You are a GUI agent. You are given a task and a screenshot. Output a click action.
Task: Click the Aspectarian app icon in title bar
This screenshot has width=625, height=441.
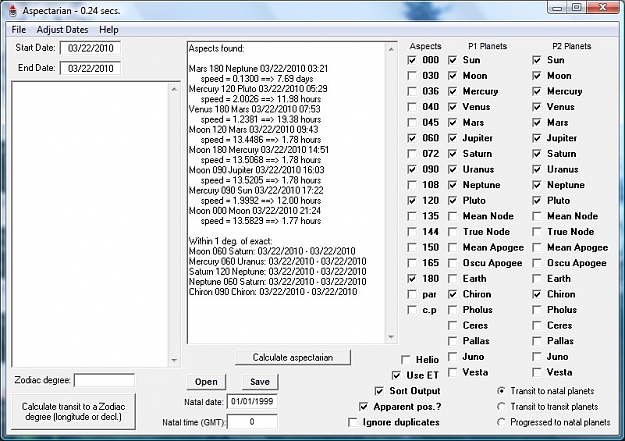[x=13, y=10]
